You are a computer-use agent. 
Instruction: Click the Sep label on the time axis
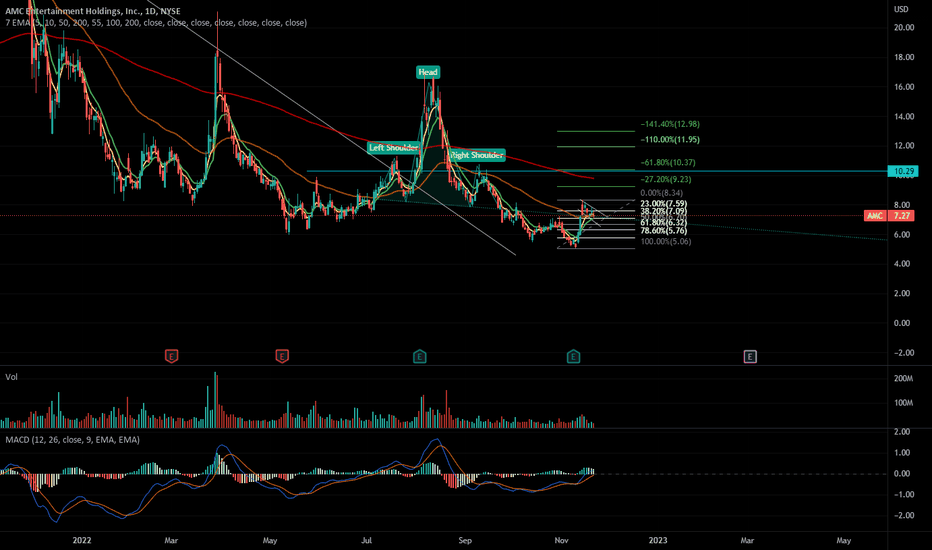pyautogui.click(x=465, y=540)
